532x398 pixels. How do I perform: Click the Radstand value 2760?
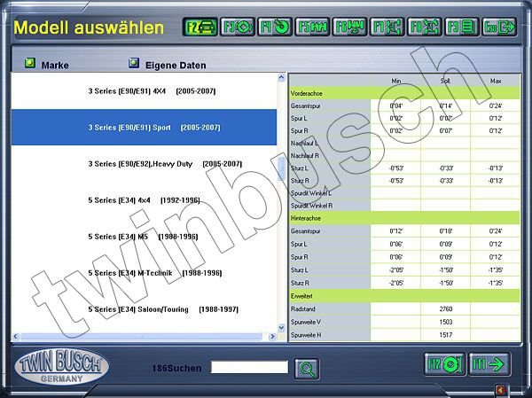click(445, 309)
